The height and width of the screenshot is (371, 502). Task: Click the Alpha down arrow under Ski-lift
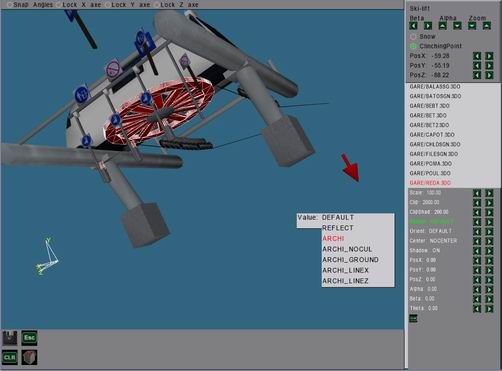[x=457, y=26]
